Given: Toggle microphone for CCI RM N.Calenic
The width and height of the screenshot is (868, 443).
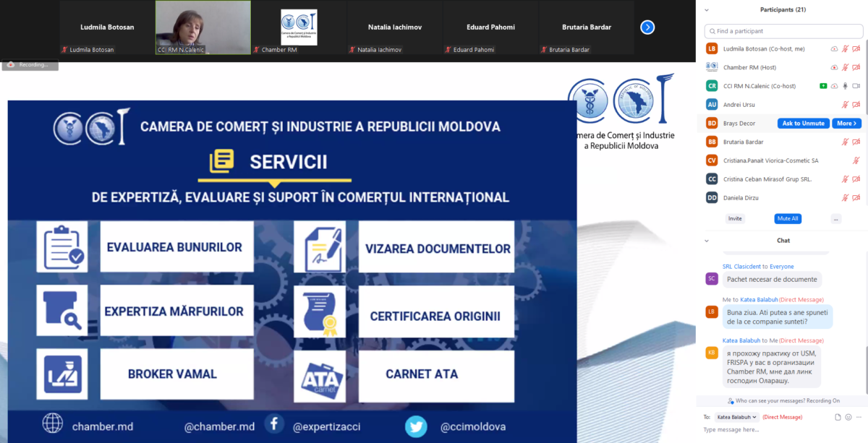Looking at the screenshot, I should click(x=845, y=86).
